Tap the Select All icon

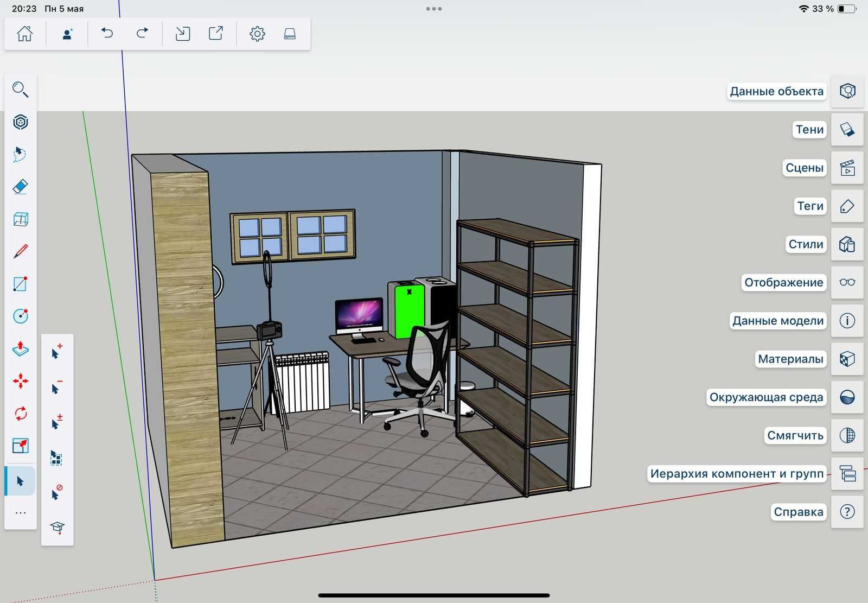57,458
